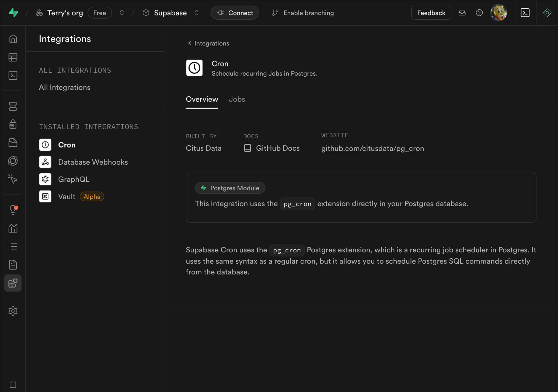
Task: Select GraphQL integration
Action: [x=74, y=179]
